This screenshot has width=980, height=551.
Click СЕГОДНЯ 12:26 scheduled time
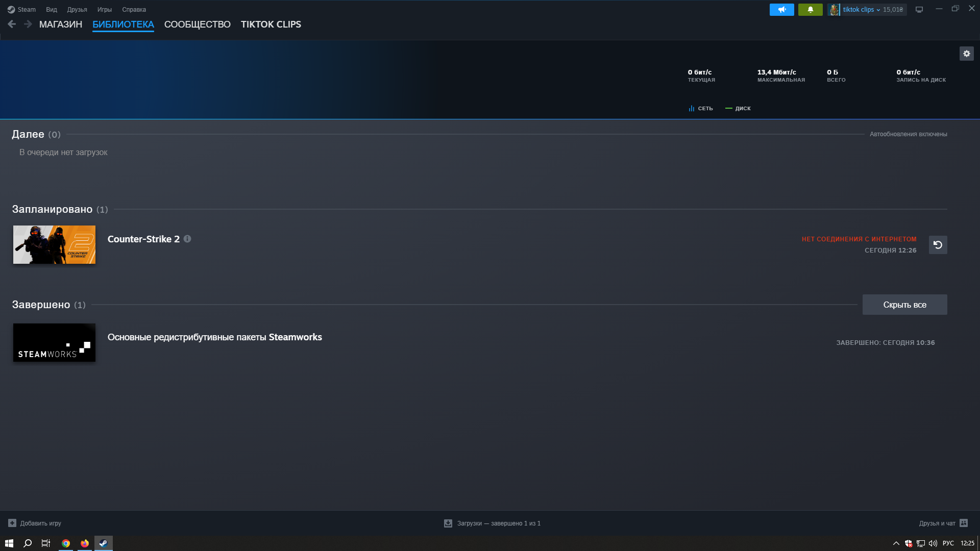[891, 251]
